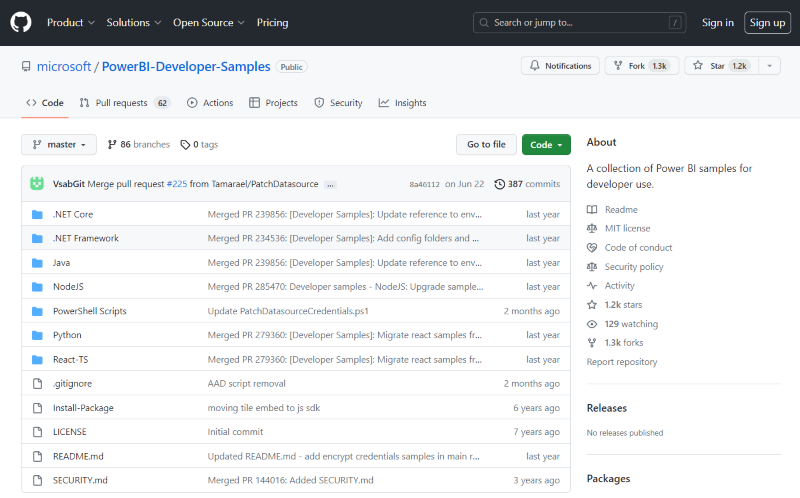Click the .gitignore file icon
The height and width of the screenshot is (498, 800).
tap(37, 384)
